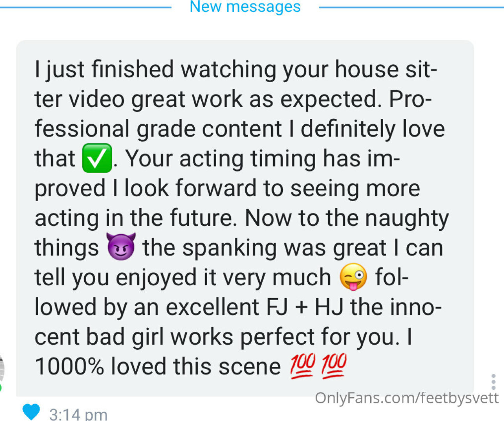Like the message with the blue heart
The width and height of the screenshot is (504, 421).
coord(31,412)
